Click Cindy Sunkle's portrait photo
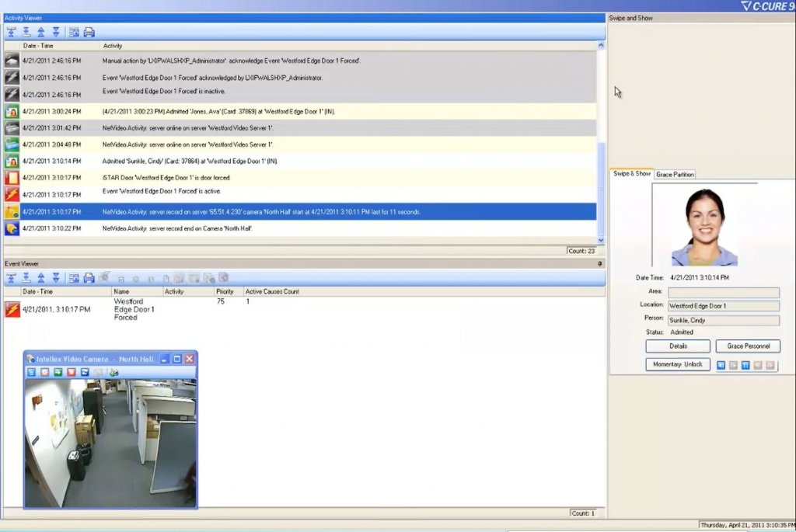The width and height of the screenshot is (796, 532). tap(704, 227)
